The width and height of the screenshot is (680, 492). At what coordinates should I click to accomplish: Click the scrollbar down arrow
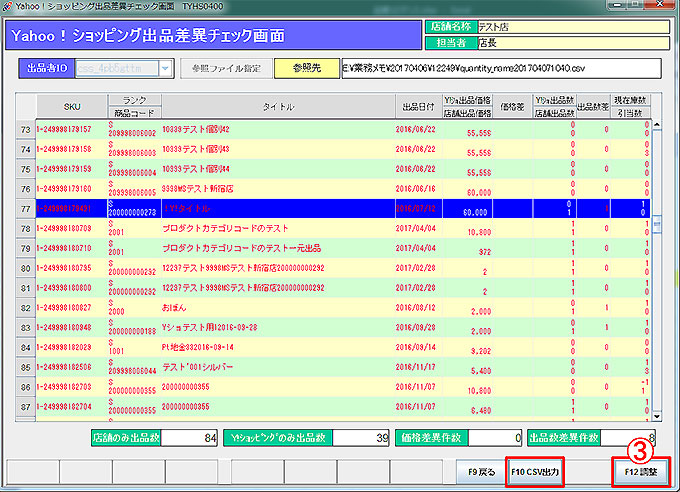click(x=656, y=412)
